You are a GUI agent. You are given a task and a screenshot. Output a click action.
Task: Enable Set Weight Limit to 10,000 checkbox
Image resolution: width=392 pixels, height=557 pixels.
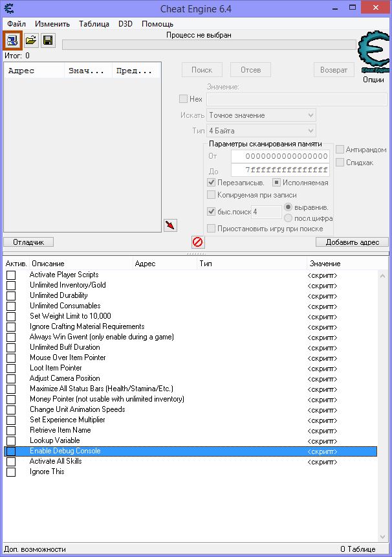pos(11,316)
